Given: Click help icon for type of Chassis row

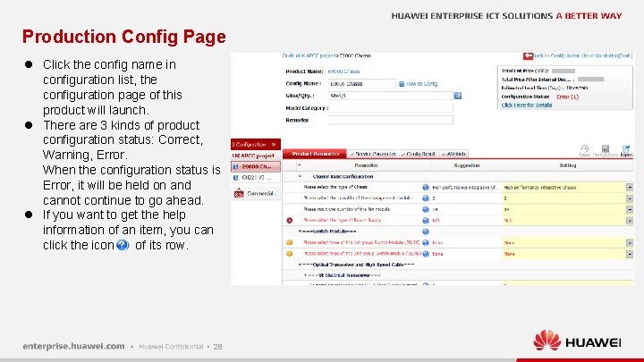Looking at the screenshot, I should click(x=426, y=187).
